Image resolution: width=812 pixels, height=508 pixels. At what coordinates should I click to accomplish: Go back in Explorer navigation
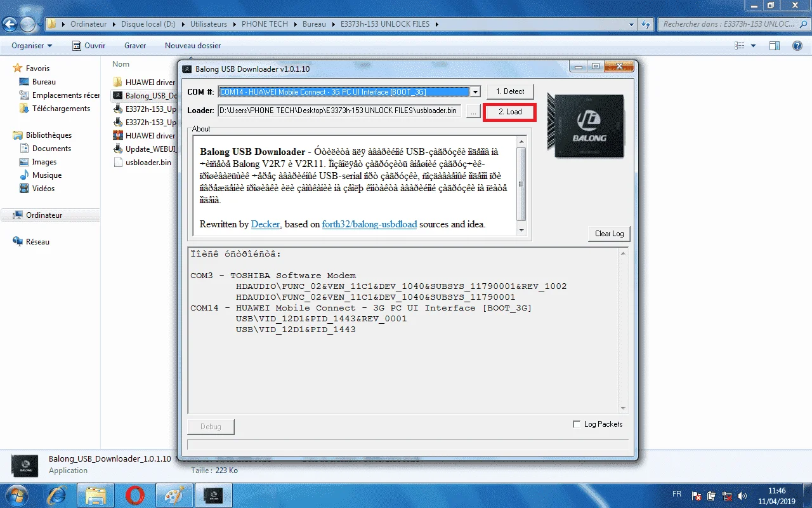point(11,24)
